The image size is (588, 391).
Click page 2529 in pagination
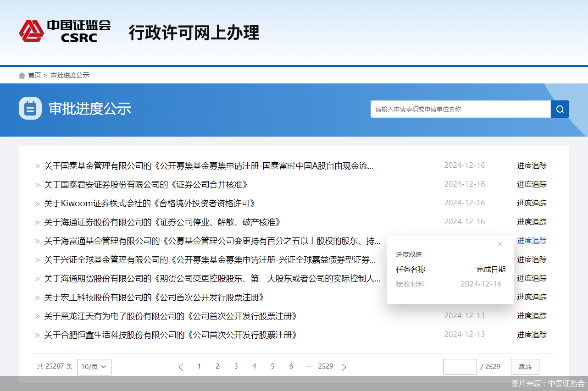pos(326,366)
